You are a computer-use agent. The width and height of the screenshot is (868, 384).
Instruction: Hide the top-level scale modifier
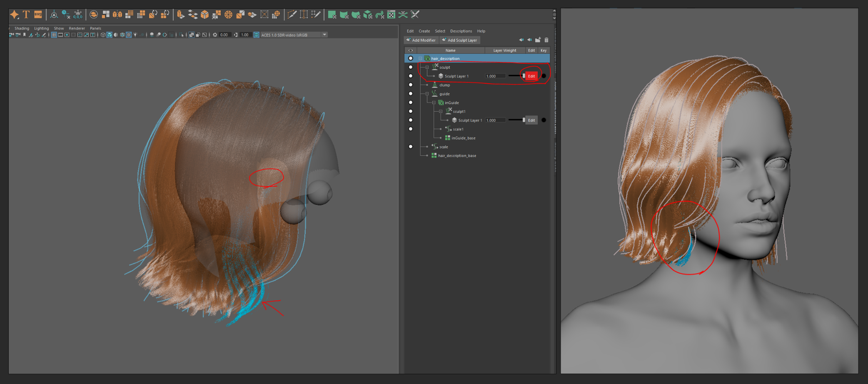click(x=411, y=147)
